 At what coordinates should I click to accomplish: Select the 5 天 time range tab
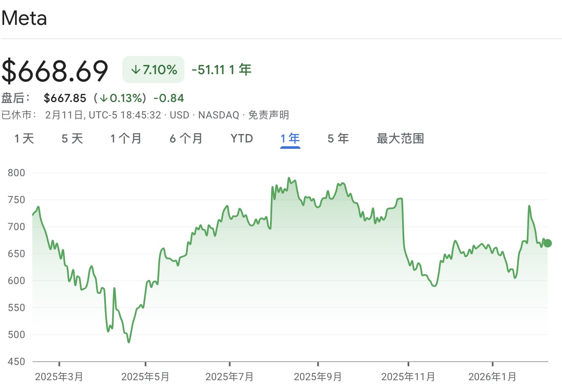click(72, 138)
